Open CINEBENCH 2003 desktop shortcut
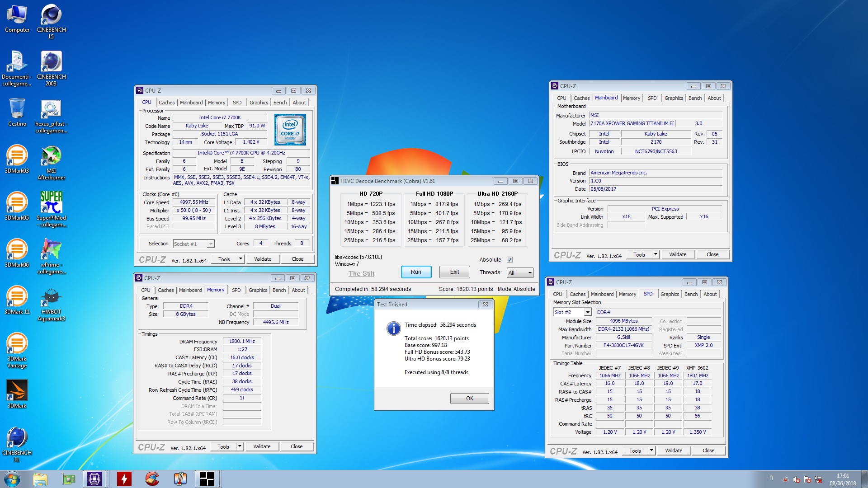 pyautogui.click(x=51, y=69)
